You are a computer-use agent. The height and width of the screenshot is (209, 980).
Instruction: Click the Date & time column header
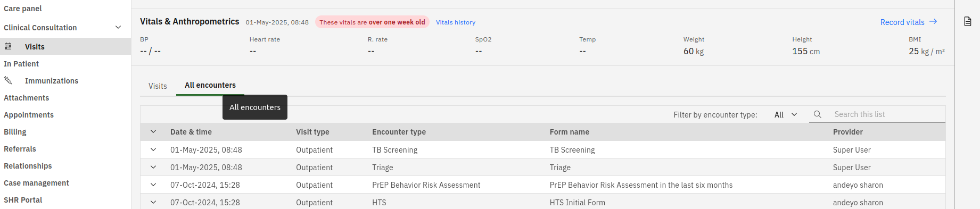pos(191,132)
